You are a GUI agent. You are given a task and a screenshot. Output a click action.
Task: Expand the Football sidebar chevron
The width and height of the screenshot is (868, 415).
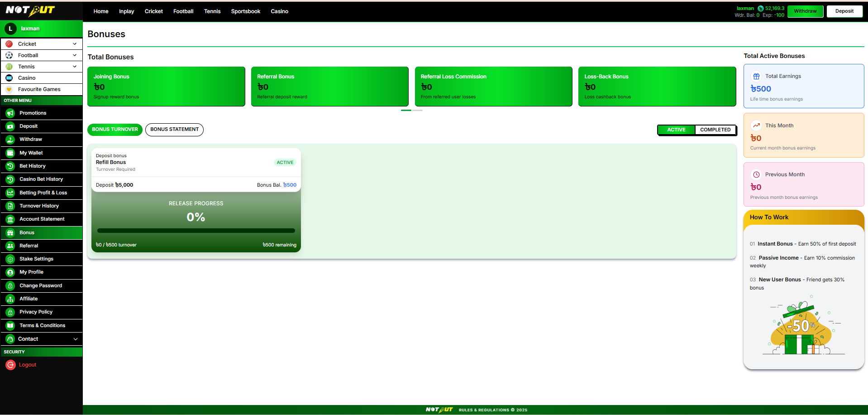click(75, 55)
